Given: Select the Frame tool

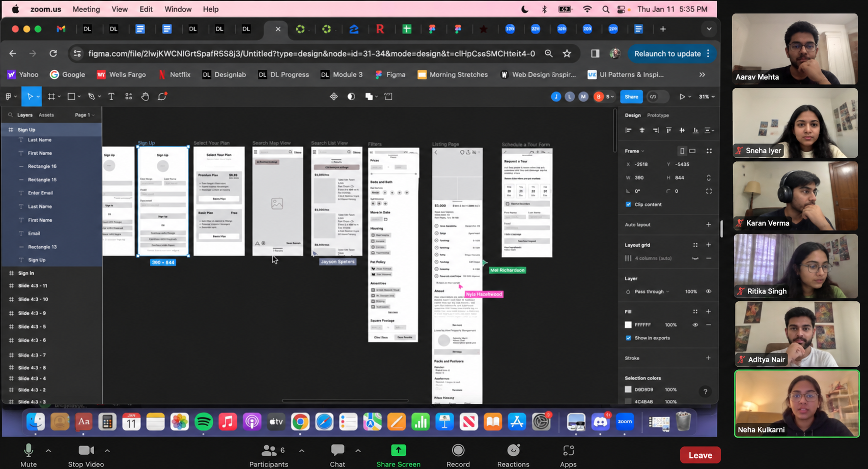Looking at the screenshot, I should [x=51, y=96].
